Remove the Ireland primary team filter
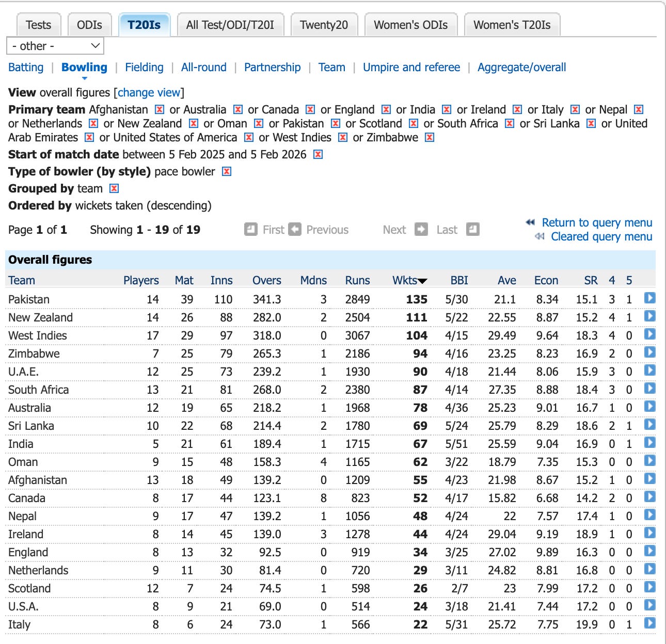Viewport: 666px width, 644px height. [517, 109]
